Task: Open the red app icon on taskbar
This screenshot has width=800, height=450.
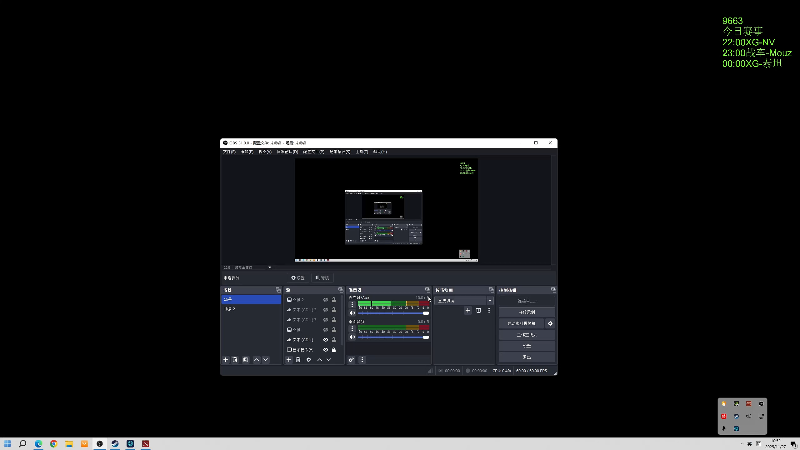Action: coord(145,444)
